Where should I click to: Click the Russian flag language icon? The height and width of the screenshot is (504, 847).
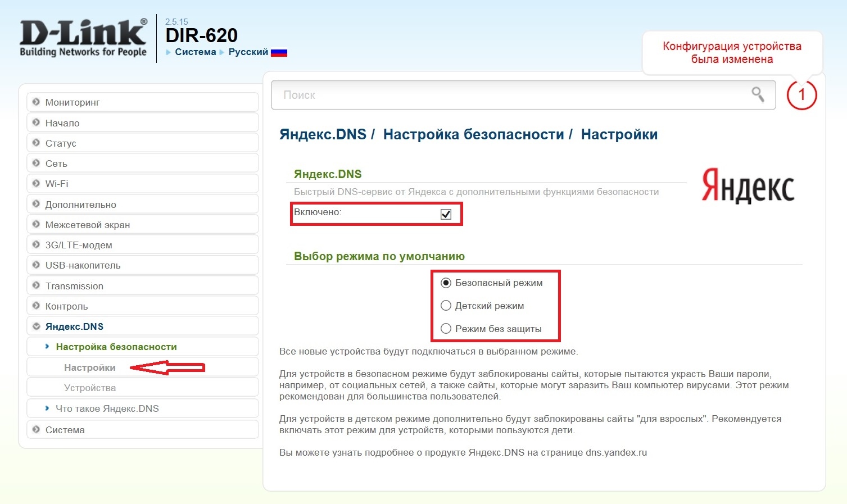(279, 52)
